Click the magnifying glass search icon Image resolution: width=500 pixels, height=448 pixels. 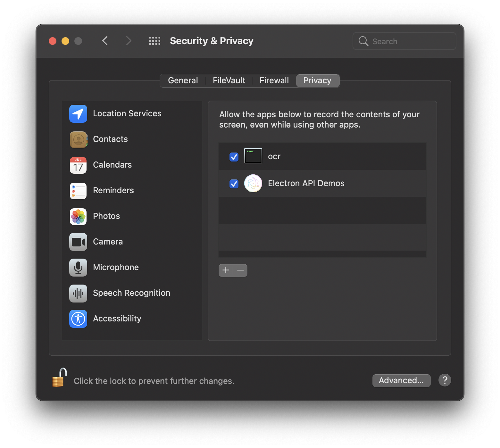coord(363,41)
